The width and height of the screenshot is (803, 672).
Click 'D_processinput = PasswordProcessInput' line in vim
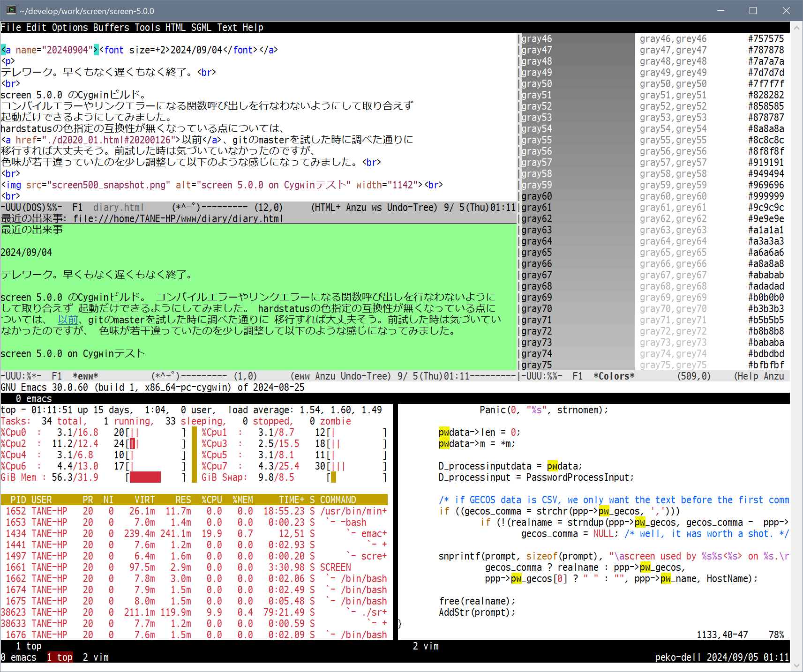[x=536, y=478]
